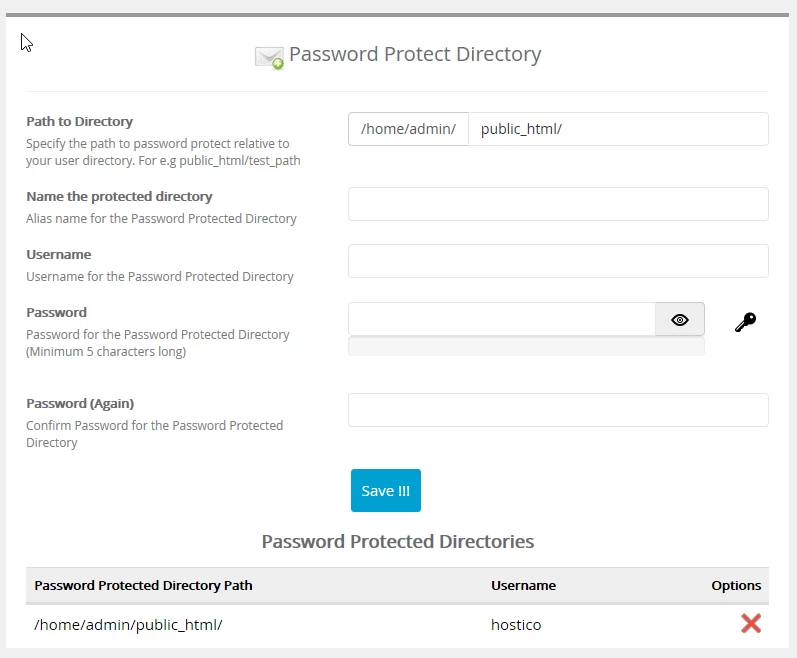
Task: Click the Password Protect Directory page title
Action: 415,55
